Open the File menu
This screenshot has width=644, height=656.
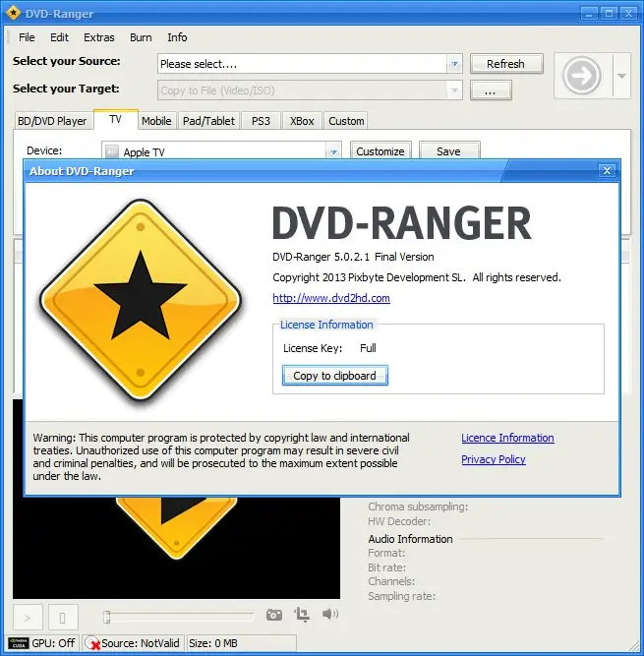(27, 37)
